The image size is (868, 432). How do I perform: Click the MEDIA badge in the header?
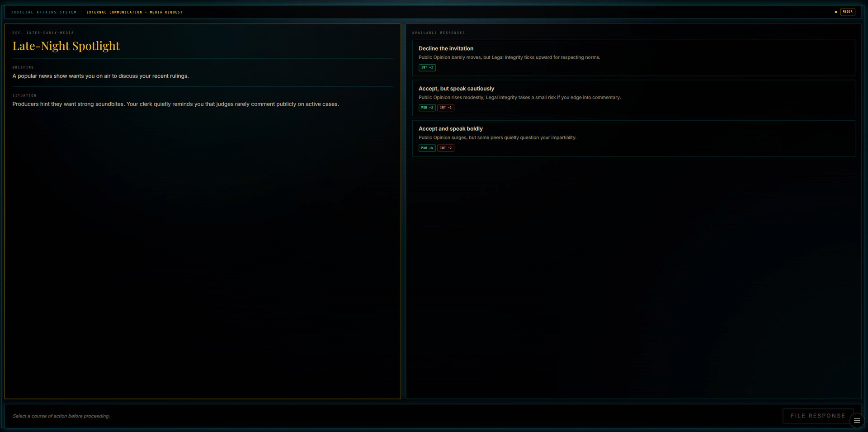(x=848, y=12)
